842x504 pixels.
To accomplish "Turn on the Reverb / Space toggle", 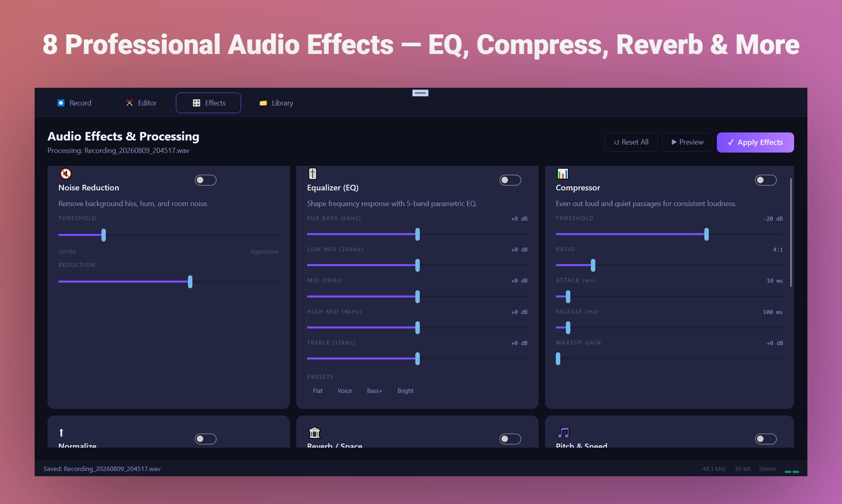I will click(510, 439).
